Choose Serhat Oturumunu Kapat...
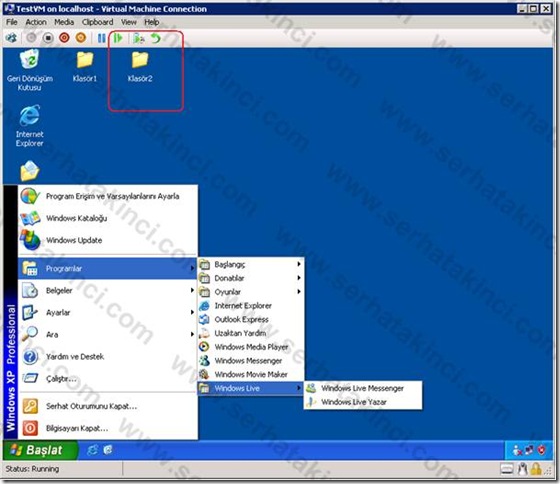 (x=108, y=406)
